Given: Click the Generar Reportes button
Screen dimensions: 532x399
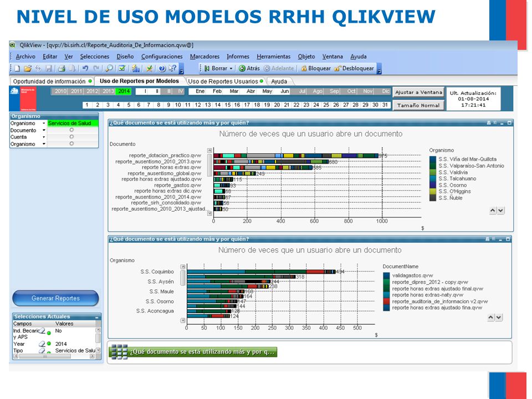Looking at the screenshot, I should pyautogui.click(x=55, y=298).
